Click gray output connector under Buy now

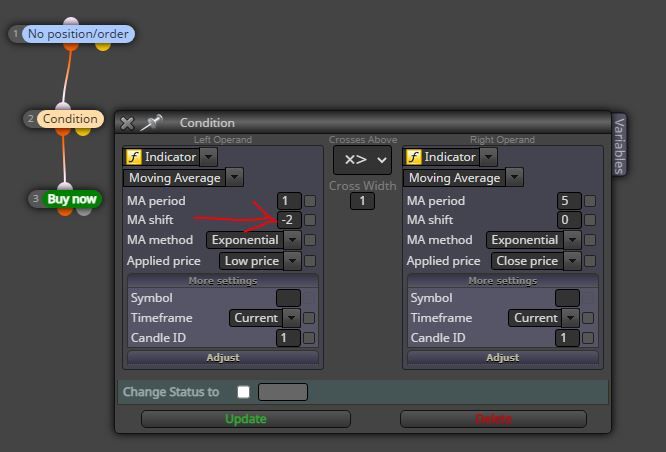tap(84, 212)
